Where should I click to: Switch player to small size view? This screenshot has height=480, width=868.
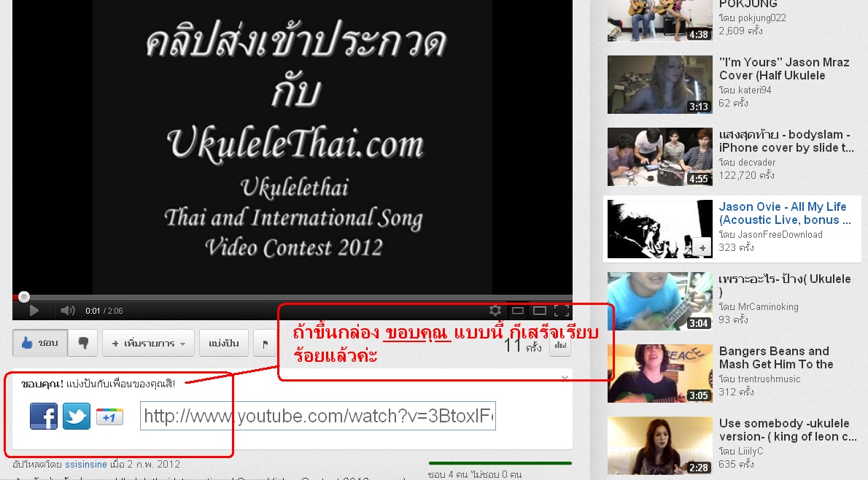518,311
